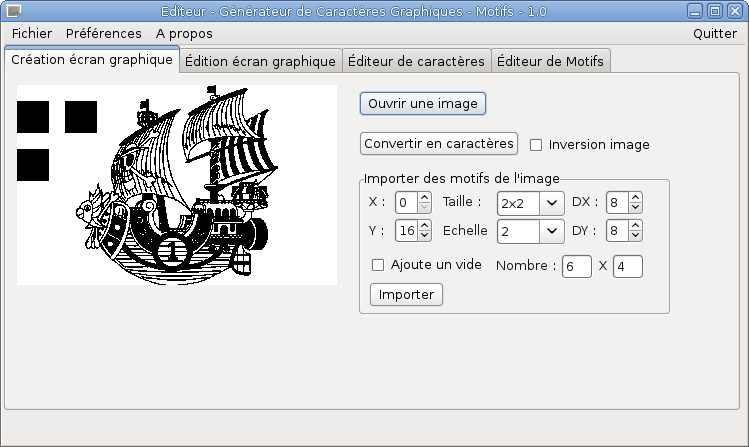Viewport: 749px width, 447px height.
Task: Click the Nombre field showing 4
Action: [x=628, y=266]
